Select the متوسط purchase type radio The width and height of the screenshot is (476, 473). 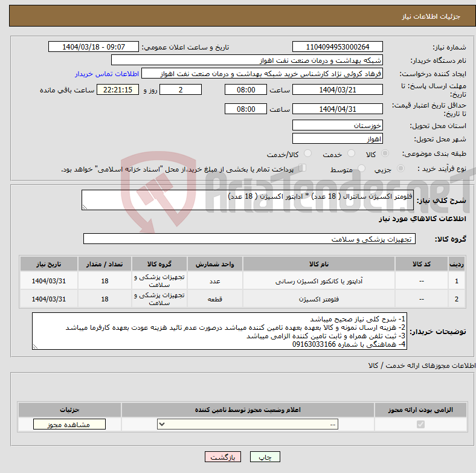pyautogui.click(x=362, y=169)
